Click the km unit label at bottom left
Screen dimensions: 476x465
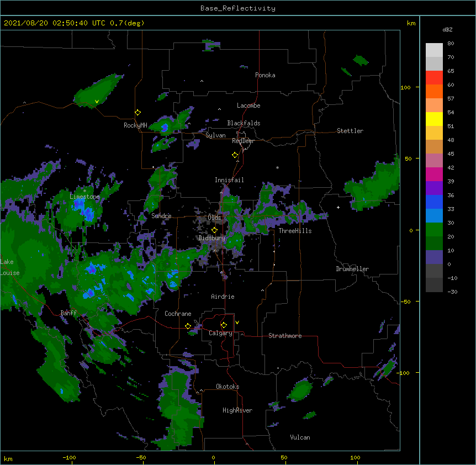pos(8,458)
